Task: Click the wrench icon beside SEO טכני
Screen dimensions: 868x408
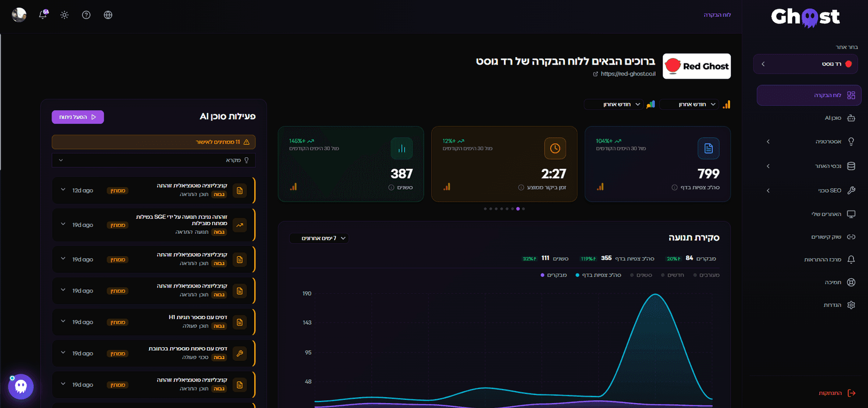Action: click(851, 190)
